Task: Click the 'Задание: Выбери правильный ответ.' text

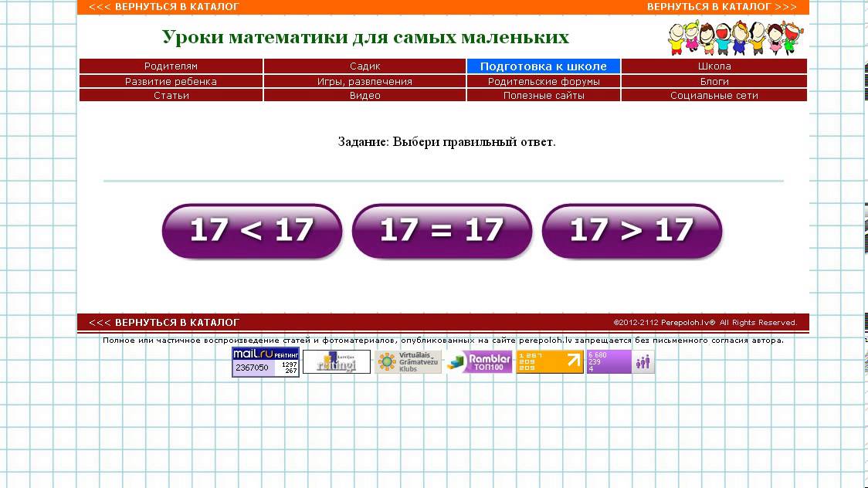Action: [x=446, y=141]
